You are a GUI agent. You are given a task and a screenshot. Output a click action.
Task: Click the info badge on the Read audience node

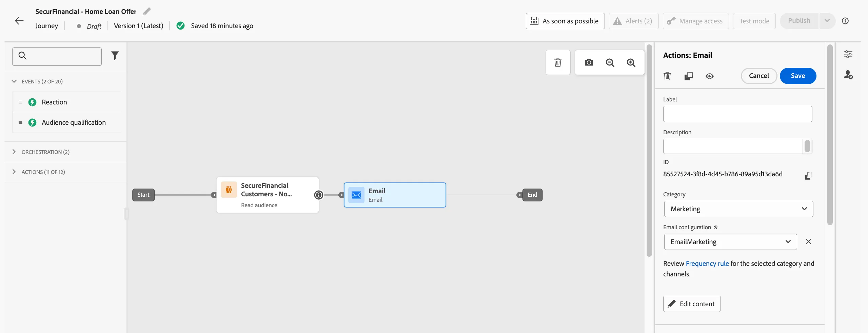318,195
